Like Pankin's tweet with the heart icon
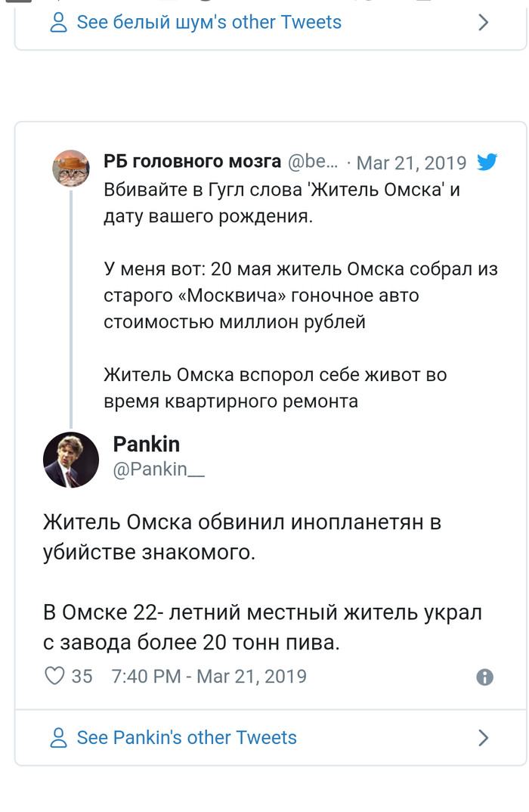The width and height of the screenshot is (529, 812). pyautogui.click(x=54, y=675)
